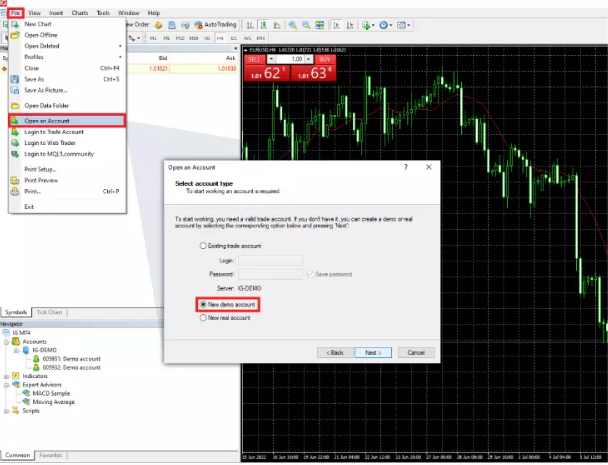Select New demo account radio option
The height and width of the screenshot is (465, 608).
(203, 305)
